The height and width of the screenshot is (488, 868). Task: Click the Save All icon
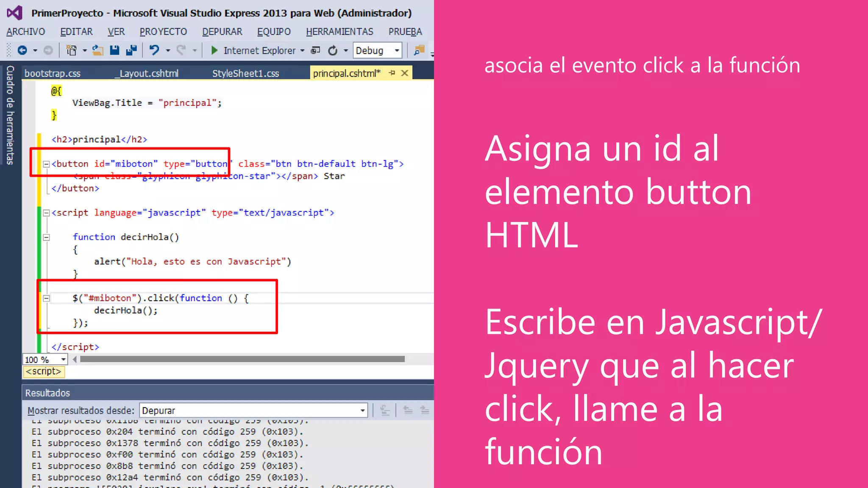point(132,50)
